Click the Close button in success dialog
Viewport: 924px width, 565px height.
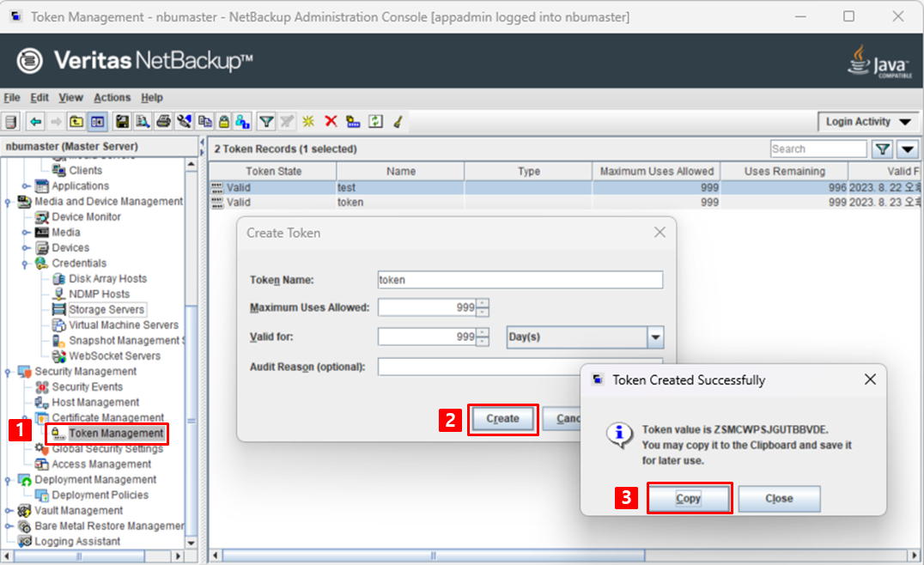(x=779, y=498)
